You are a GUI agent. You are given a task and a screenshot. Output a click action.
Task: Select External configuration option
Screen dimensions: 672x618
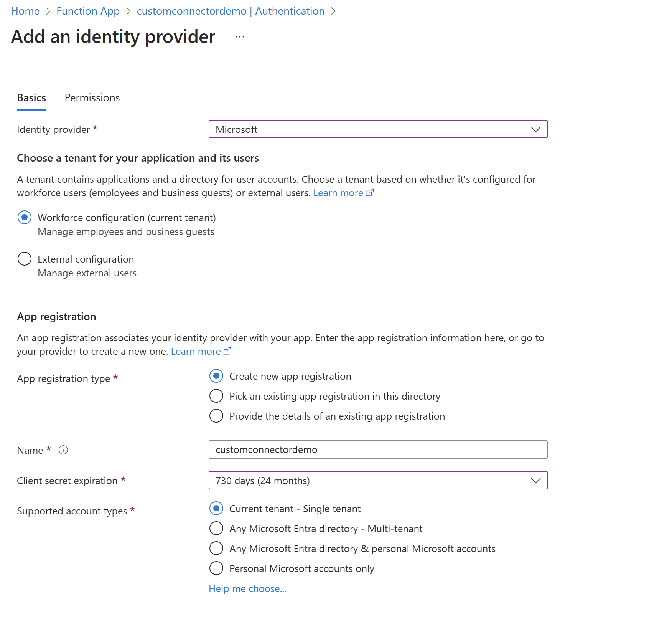tap(24, 259)
